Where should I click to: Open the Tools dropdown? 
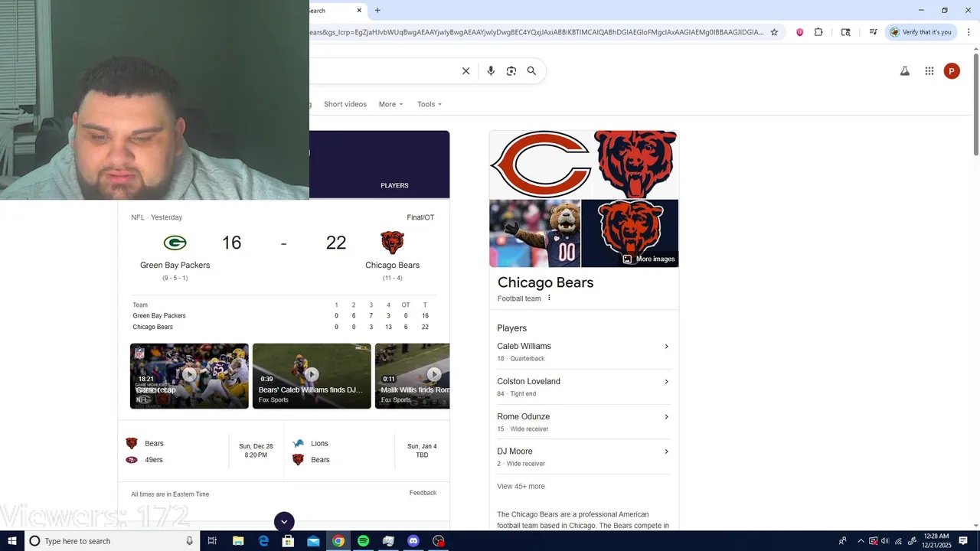430,104
